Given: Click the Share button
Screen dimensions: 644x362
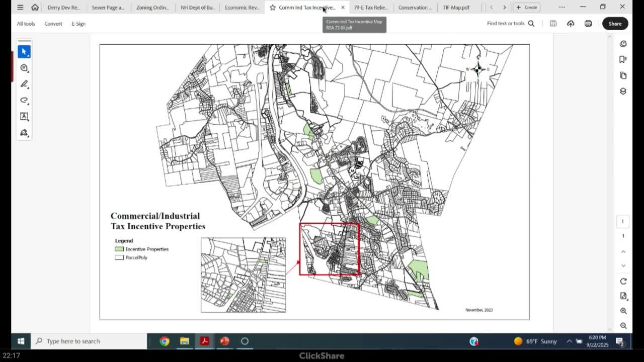Looking at the screenshot, I should (615, 24).
